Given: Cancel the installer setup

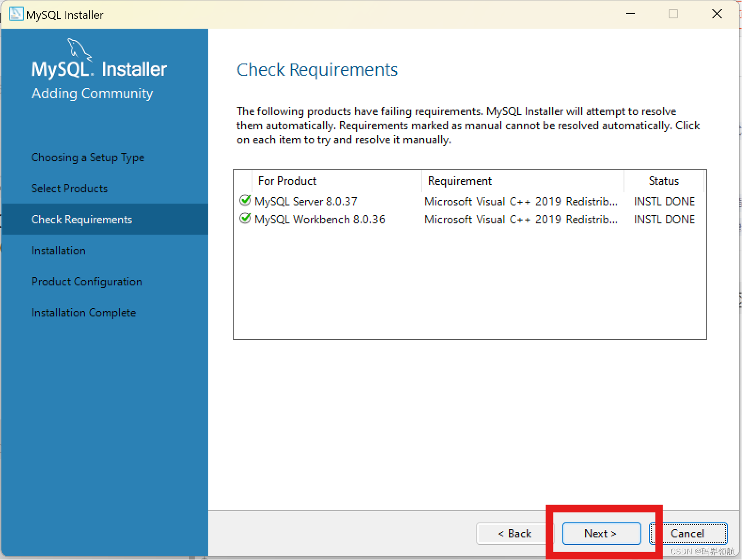Looking at the screenshot, I should [688, 534].
